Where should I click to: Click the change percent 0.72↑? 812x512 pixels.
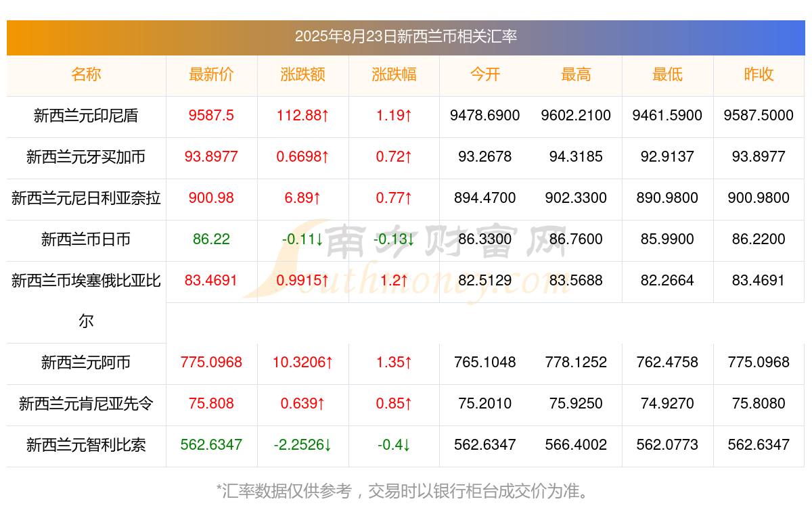click(394, 157)
